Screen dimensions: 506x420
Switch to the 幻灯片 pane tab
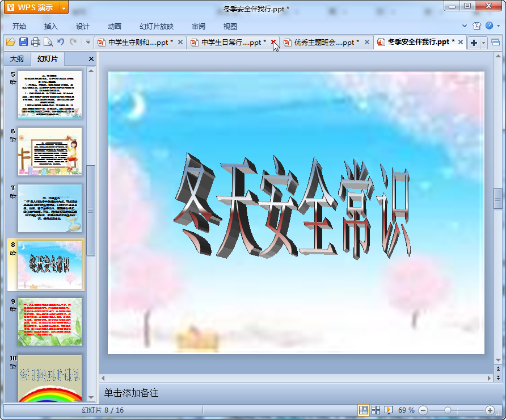click(x=48, y=59)
